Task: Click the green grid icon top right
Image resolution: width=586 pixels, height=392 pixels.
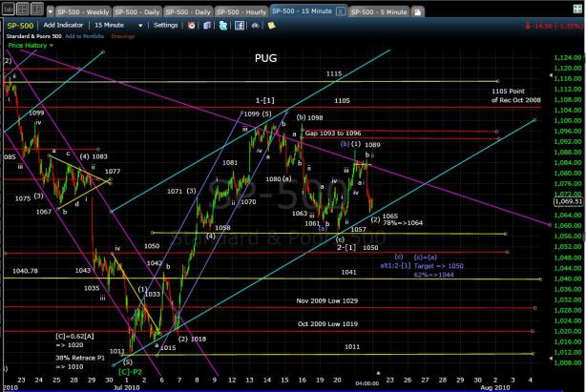Action: tap(577, 9)
